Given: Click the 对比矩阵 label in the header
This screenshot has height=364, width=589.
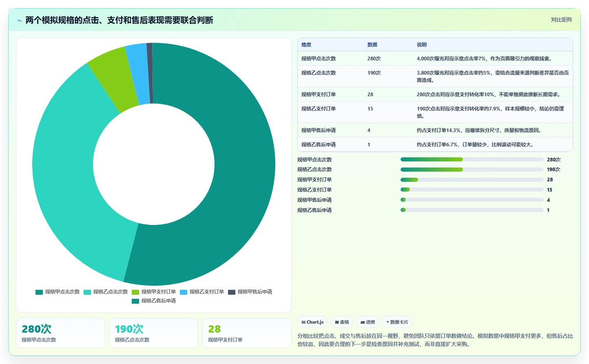Looking at the screenshot, I should [561, 20].
